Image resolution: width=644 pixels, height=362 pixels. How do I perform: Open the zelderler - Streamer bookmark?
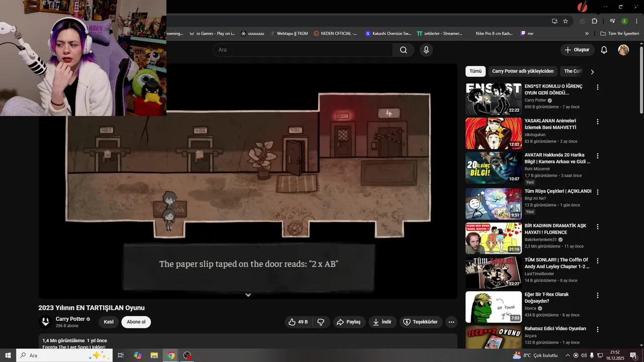pos(440,34)
